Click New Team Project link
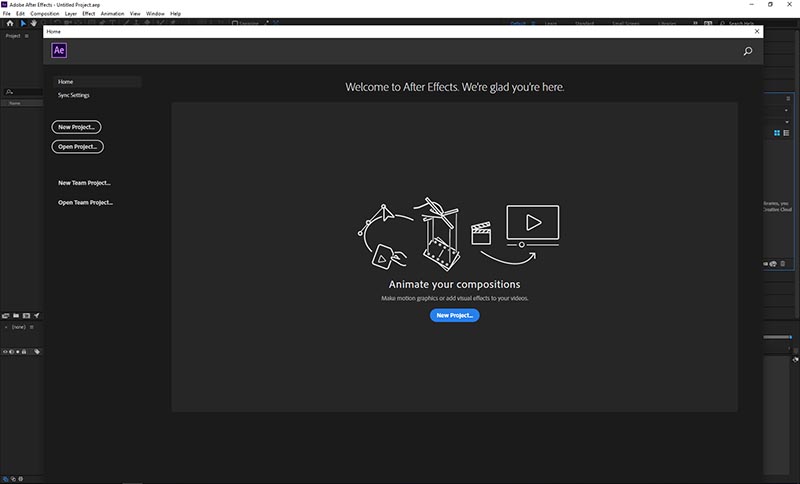This screenshot has width=800, height=484. coord(84,183)
